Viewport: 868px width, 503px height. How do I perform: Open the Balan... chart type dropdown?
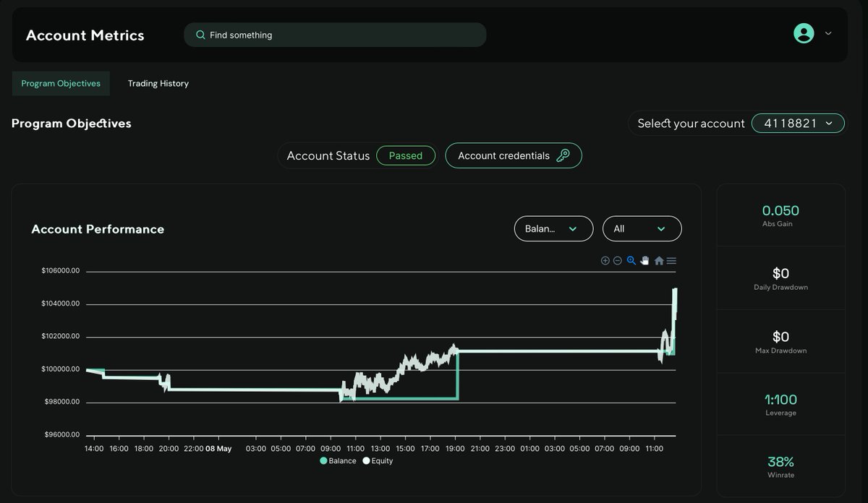(553, 228)
